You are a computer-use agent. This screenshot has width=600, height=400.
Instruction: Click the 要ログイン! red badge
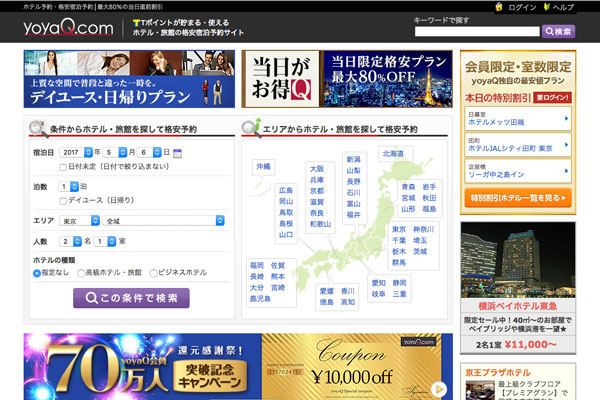[x=552, y=98]
